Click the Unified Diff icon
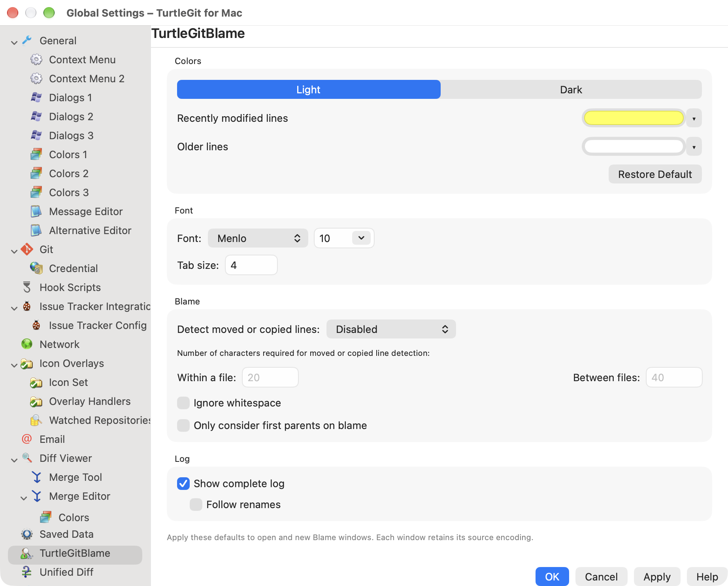 (x=27, y=572)
